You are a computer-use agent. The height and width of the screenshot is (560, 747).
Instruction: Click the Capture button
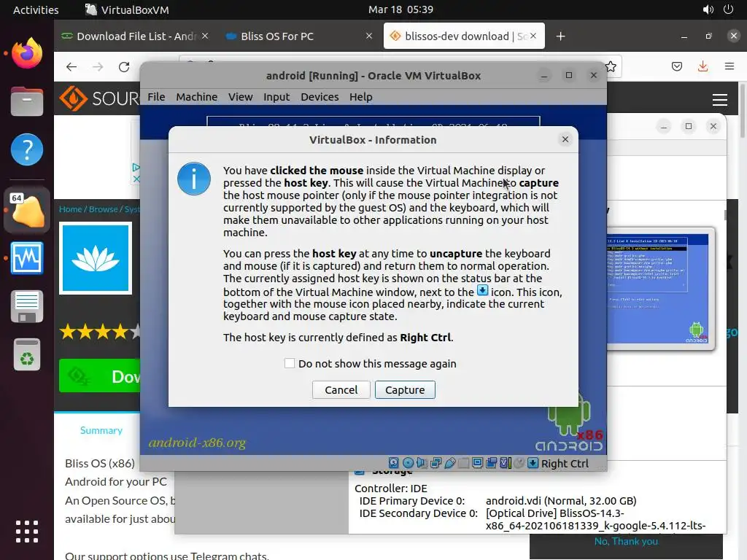[x=405, y=389]
